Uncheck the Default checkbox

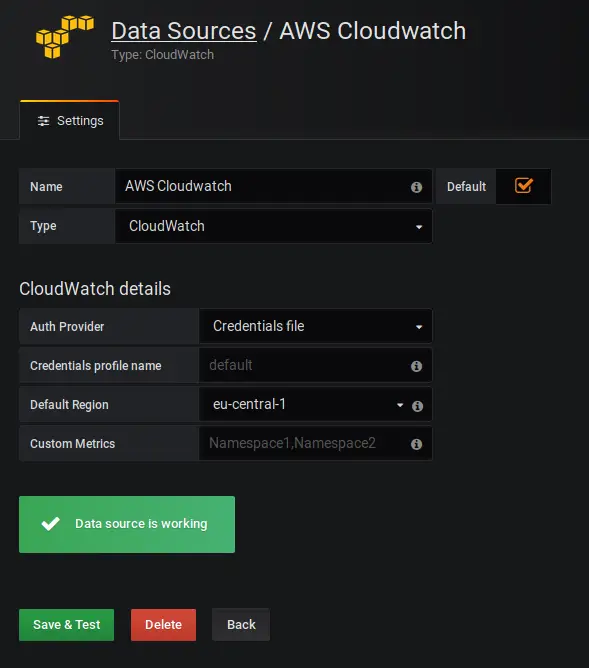[523, 186]
